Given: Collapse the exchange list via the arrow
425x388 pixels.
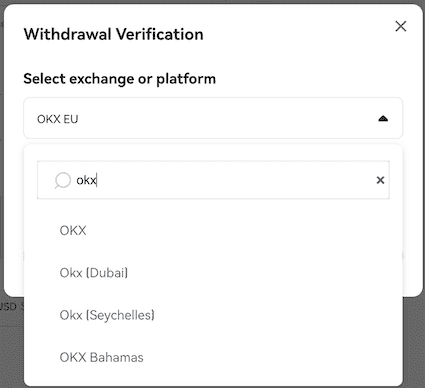Looking at the screenshot, I should tap(383, 118).
